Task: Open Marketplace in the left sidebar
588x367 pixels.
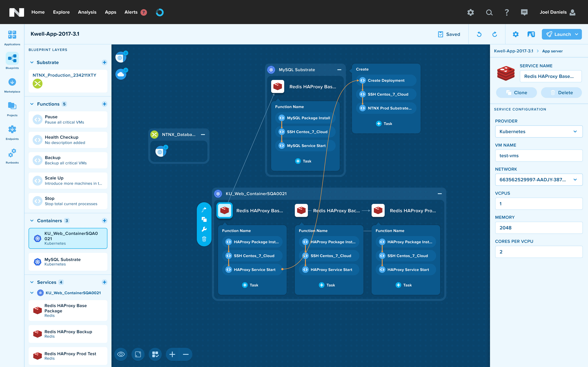Action: click(x=12, y=85)
